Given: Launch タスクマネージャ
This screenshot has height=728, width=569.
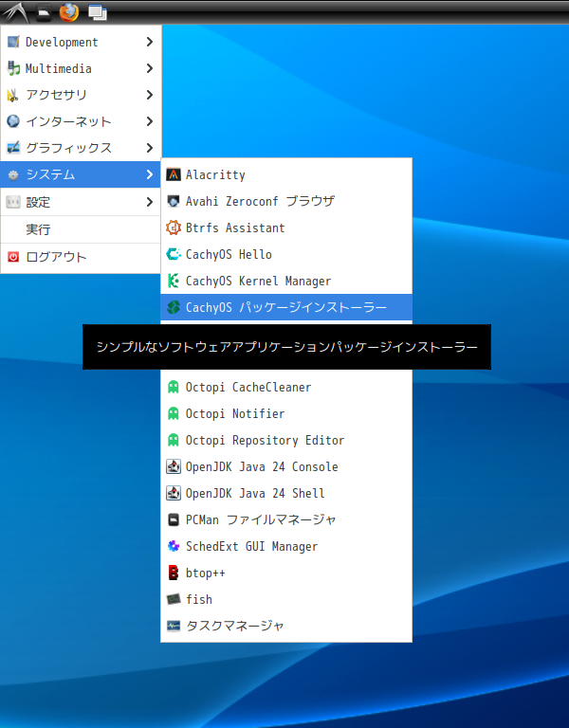Looking at the screenshot, I should pyautogui.click(x=286, y=626).
